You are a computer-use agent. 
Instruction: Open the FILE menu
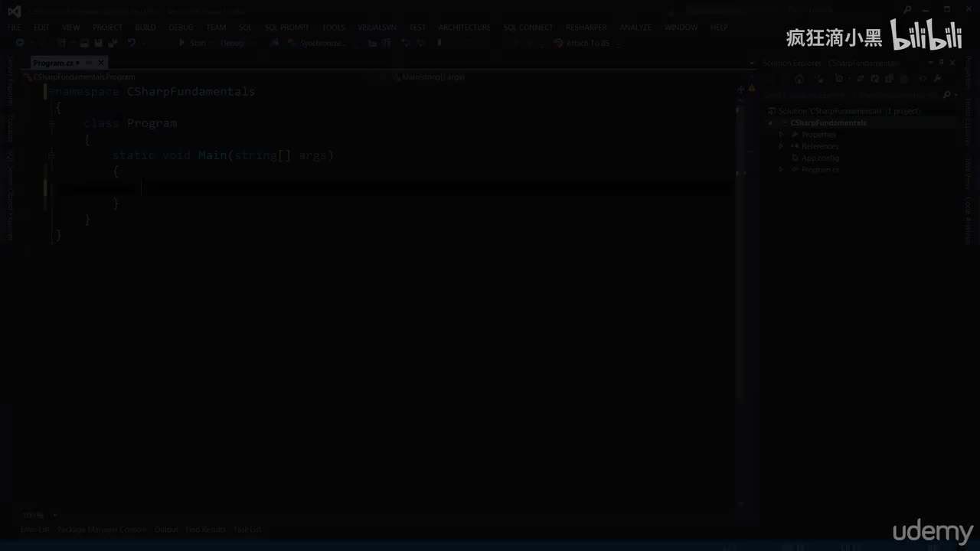click(14, 28)
